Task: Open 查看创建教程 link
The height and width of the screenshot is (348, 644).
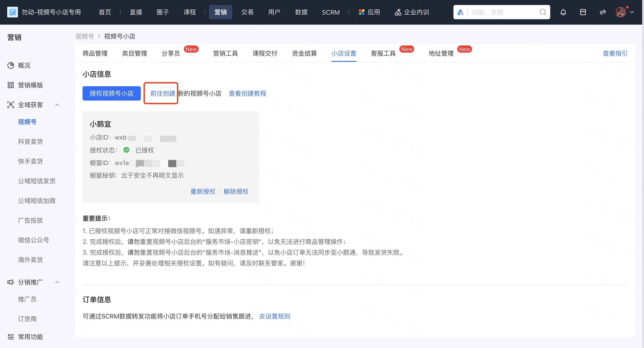Action: [x=248, y=93]
